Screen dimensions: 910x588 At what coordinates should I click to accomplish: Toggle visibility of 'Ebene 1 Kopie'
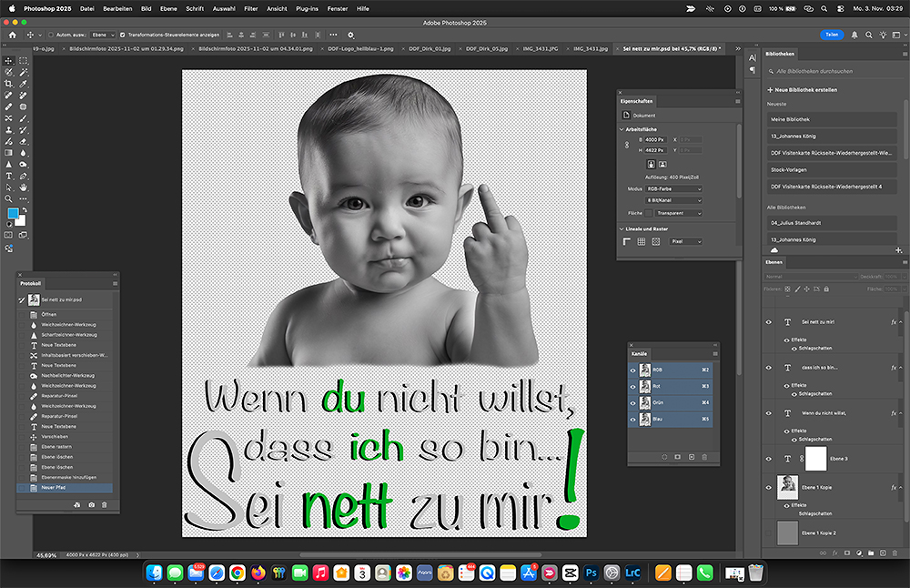pyautogui.click(x=768, y=487)
